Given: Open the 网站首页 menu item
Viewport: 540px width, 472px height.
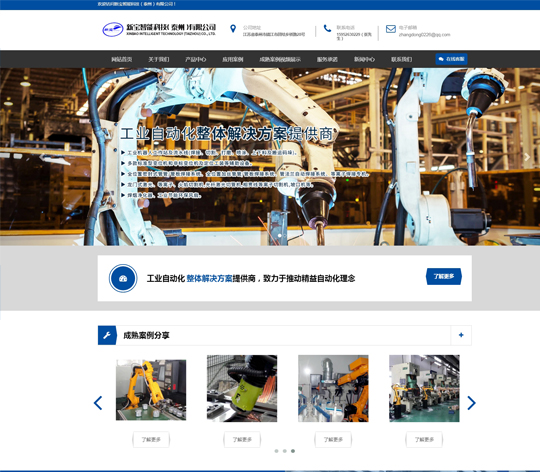Looking at the screenshot, I should 121,59.
